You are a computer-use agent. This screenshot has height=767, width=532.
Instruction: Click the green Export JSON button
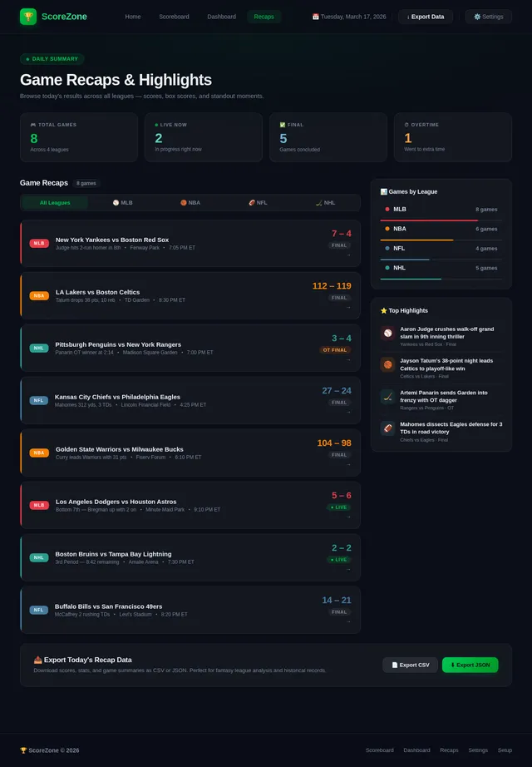[x=470, y=665]
